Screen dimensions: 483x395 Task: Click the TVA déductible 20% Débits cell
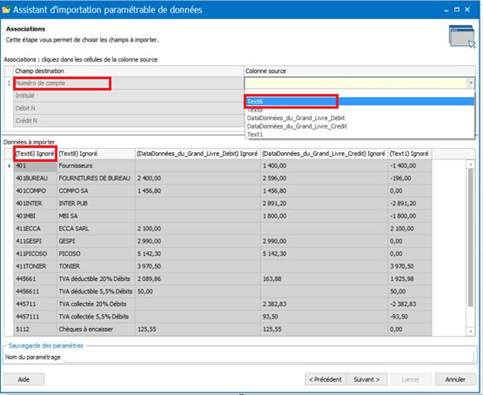tap(96, 279)
